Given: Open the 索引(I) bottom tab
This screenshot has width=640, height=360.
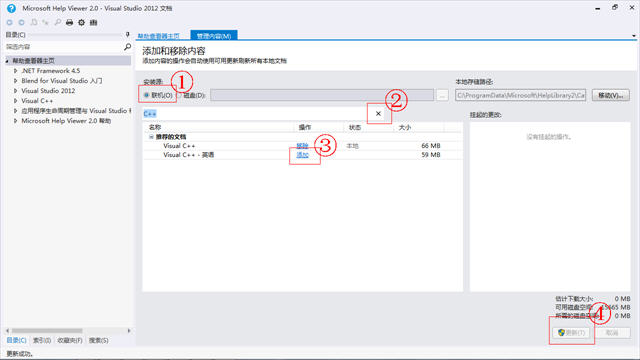Looking at the screenshot, I should click(42, 340).
